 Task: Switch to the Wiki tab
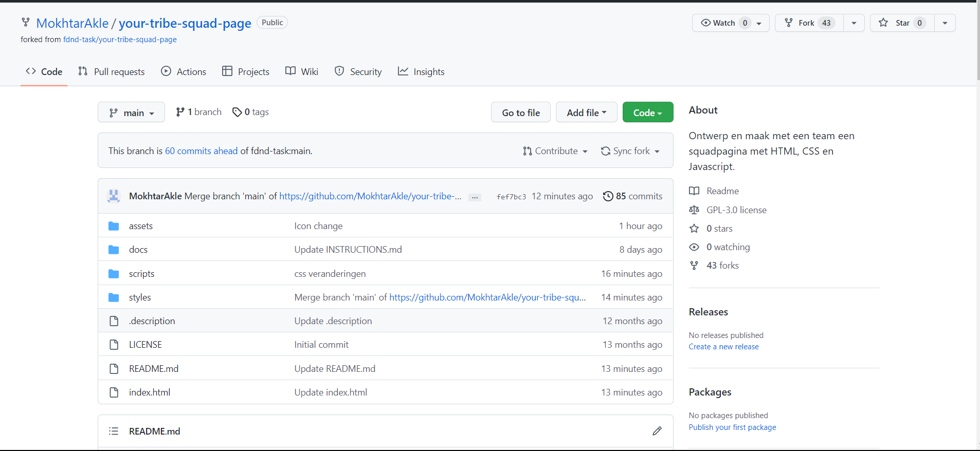(302, 72)
